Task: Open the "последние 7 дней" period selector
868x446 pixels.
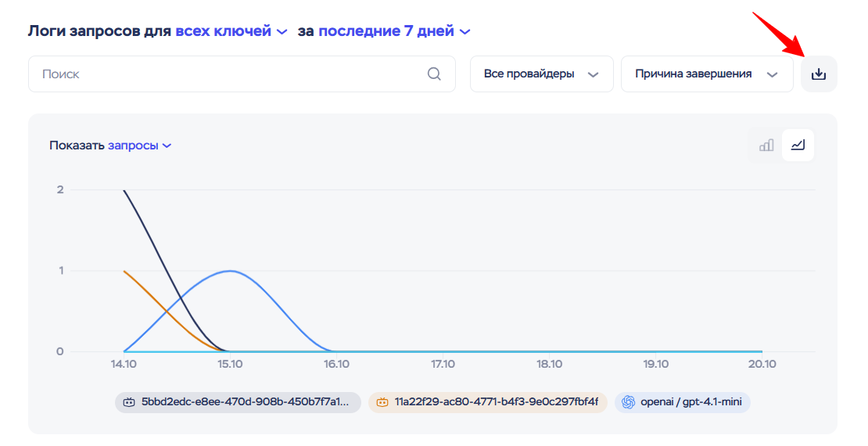Action: tap(394, 31)
